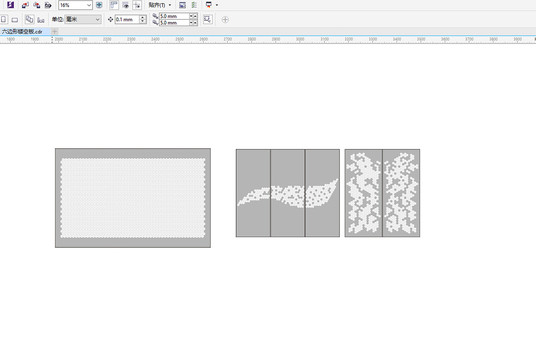This screenshot has width=536, height=360.
Task: Toggle the show grid button
Action: [x=125, y=5]
